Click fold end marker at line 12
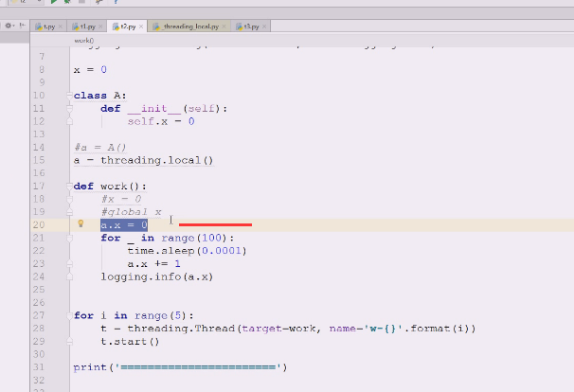 [69, 121]
